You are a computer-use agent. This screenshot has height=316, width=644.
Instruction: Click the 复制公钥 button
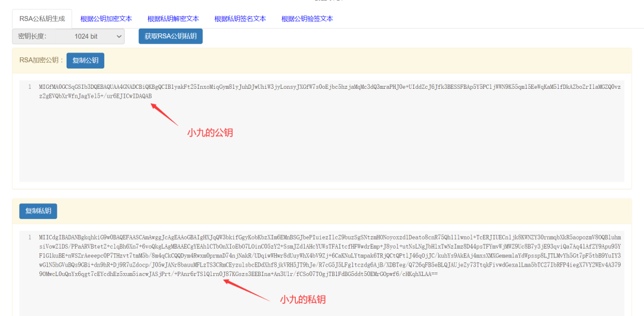coord(85,60)
